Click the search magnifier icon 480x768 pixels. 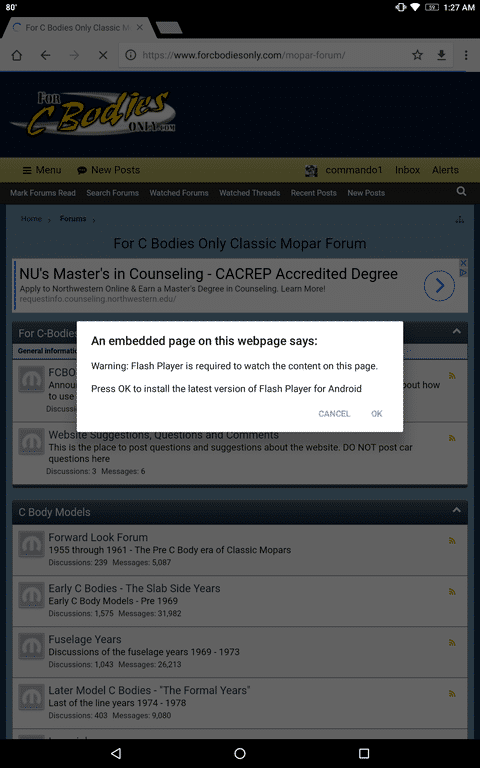pos(461,192)
